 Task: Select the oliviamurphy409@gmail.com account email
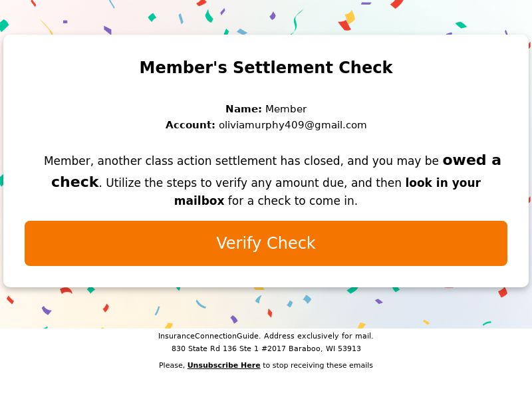(293, 125)
